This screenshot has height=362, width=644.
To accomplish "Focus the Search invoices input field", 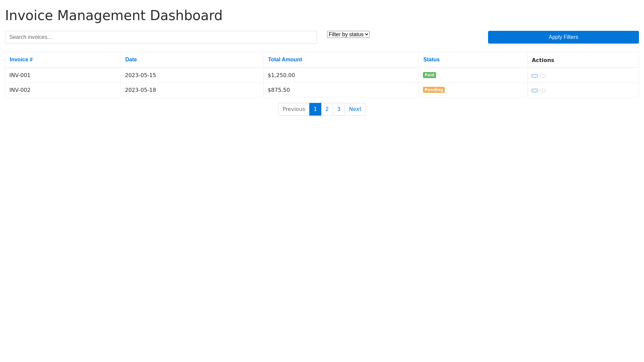I will point(161,37).
